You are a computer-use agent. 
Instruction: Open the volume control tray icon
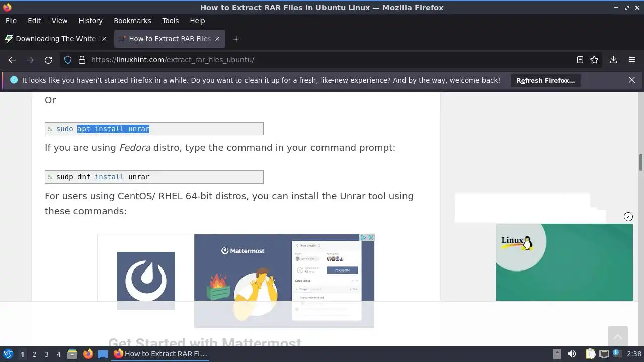tap(572, 354)
